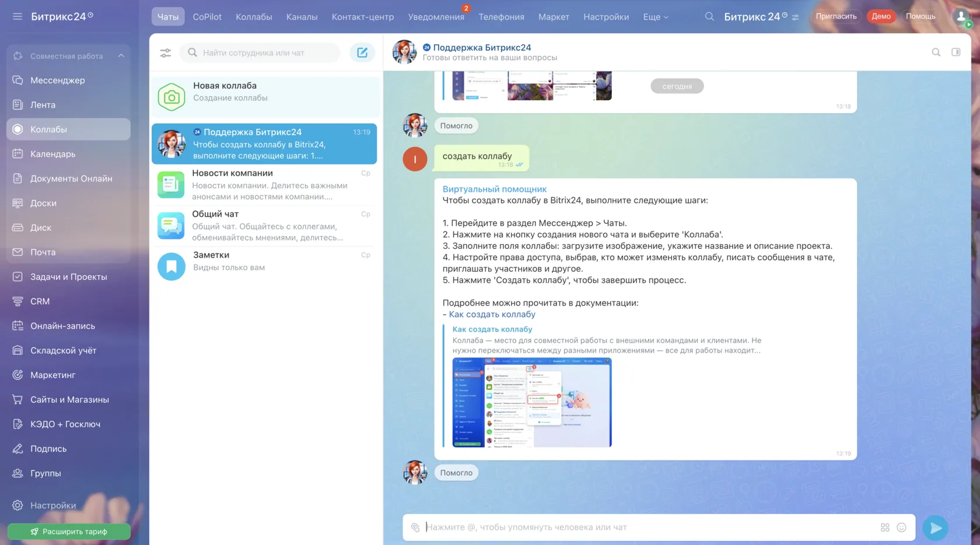Open the Disk section in the sidebar
This screenshot has height=545, width=980.
pos(68,228)
